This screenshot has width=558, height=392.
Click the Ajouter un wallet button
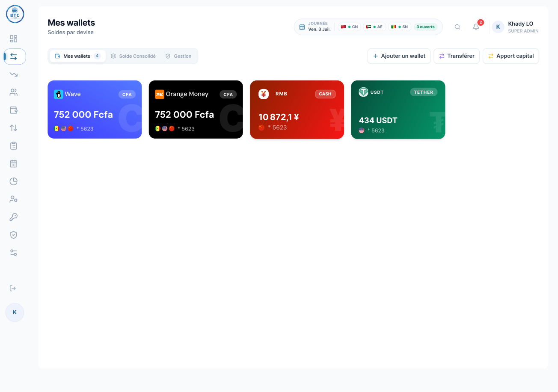(399, 56)
